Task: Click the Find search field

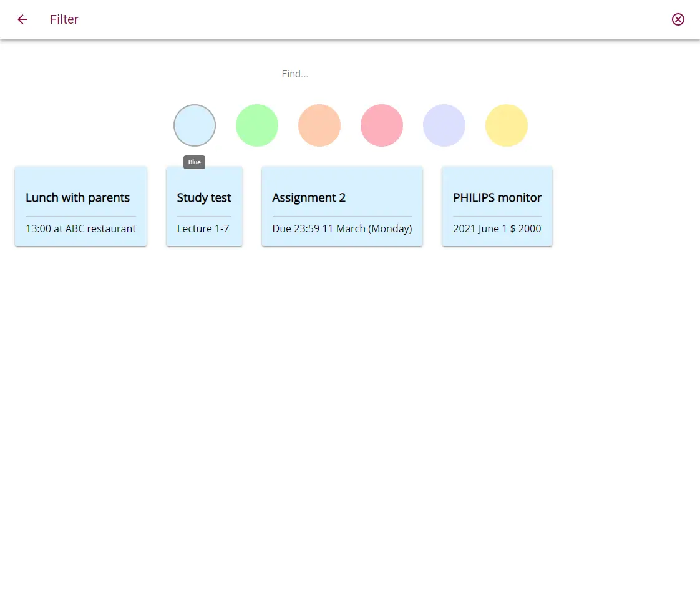Action: [x=350, y=74]
